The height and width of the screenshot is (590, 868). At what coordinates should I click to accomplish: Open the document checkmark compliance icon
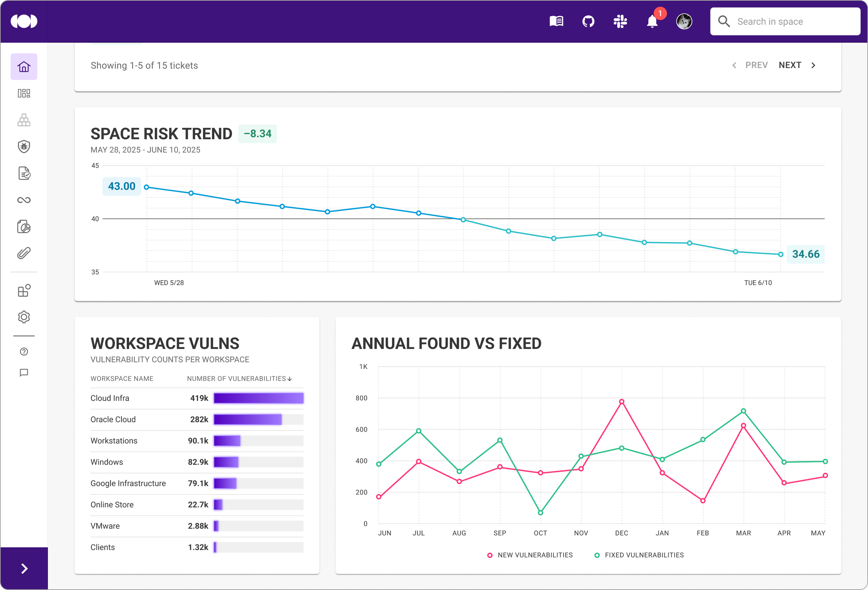[24, 173]
